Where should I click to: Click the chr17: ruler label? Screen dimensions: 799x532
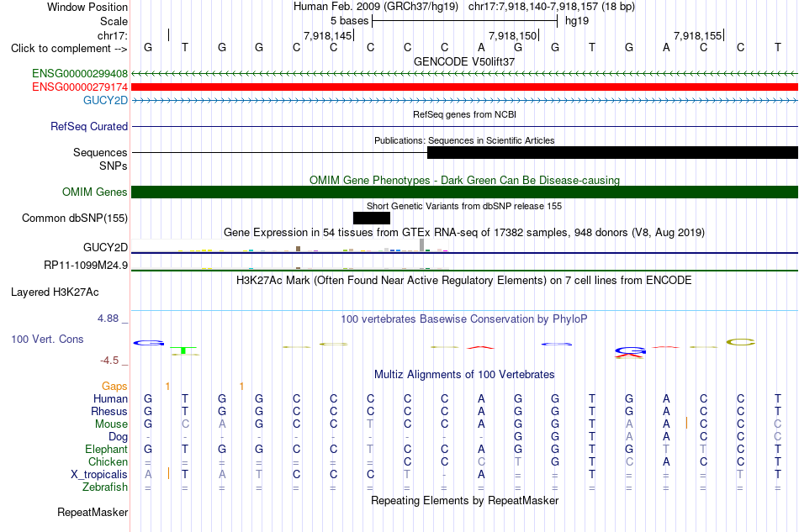(x=113, y=35)
